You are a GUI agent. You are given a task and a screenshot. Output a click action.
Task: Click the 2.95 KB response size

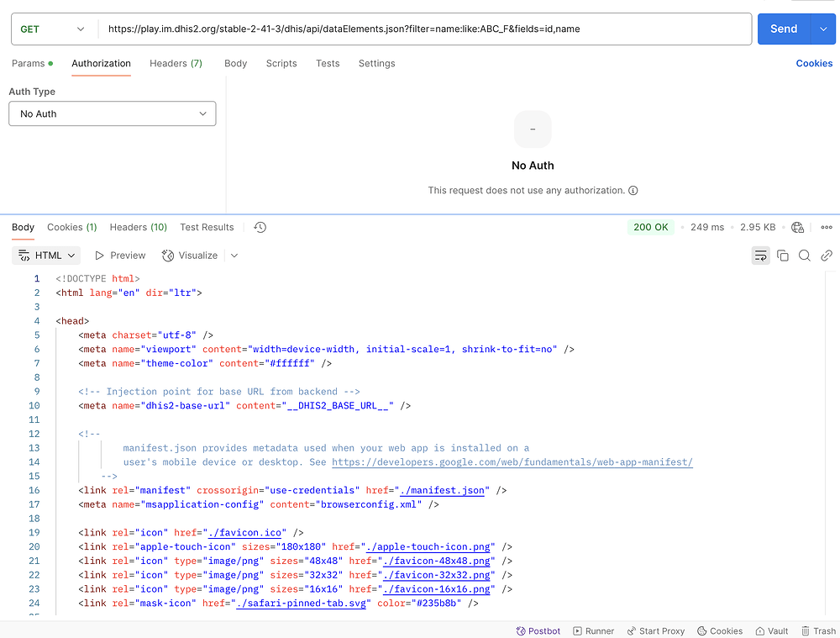pos(758,227)
